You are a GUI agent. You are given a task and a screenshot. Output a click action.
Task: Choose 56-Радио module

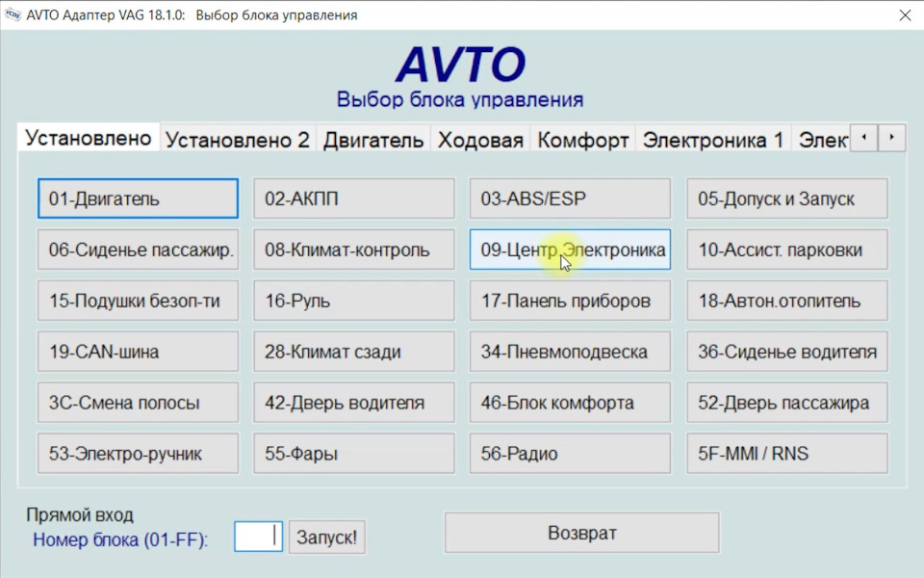[x=570, y=454]
